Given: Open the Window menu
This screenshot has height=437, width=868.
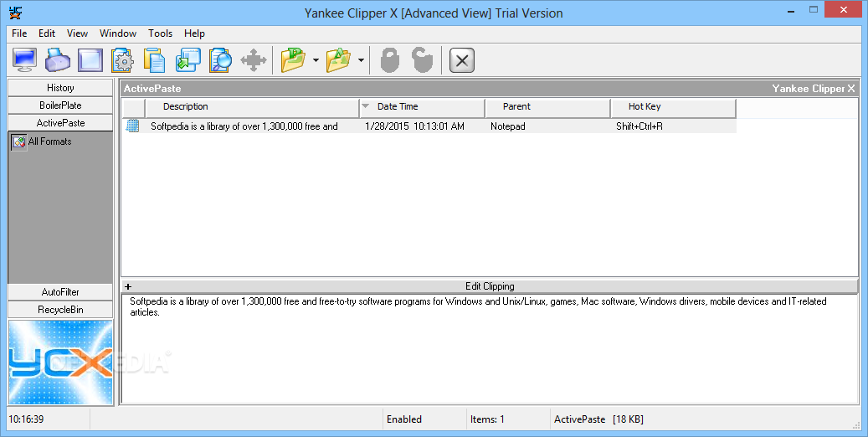Looking at the screenshot, I should [x=118, y=33].
